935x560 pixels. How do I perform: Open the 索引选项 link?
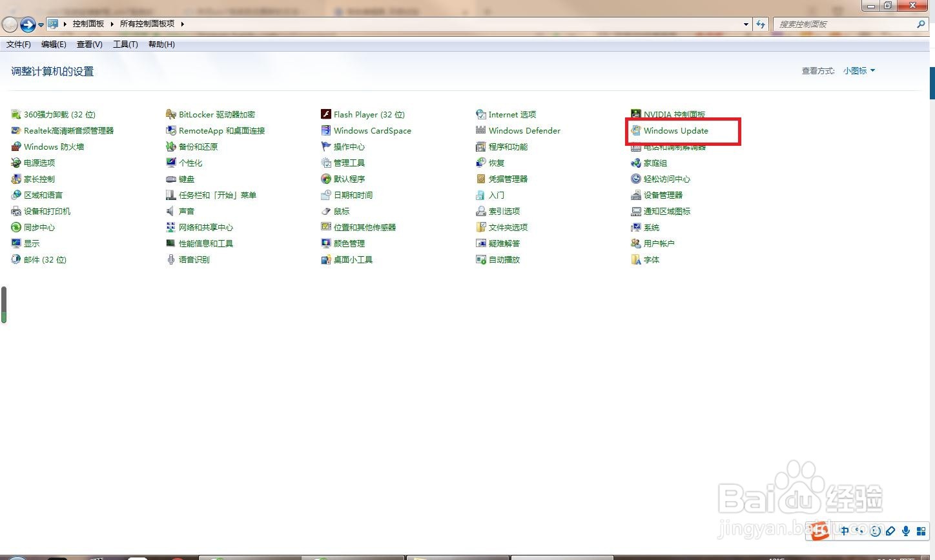[504, 211]
